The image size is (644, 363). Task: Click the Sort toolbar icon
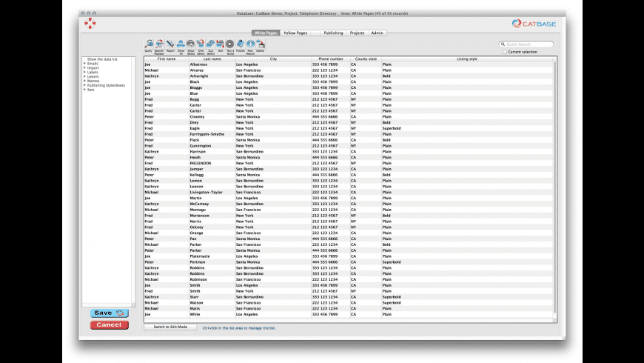click(x=220, y=44)
